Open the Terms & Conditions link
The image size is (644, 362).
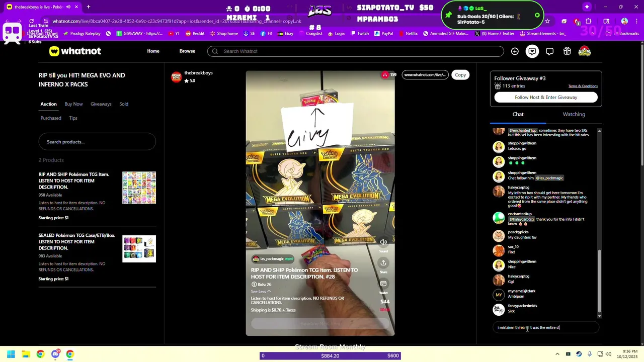(x=583, y=86)
